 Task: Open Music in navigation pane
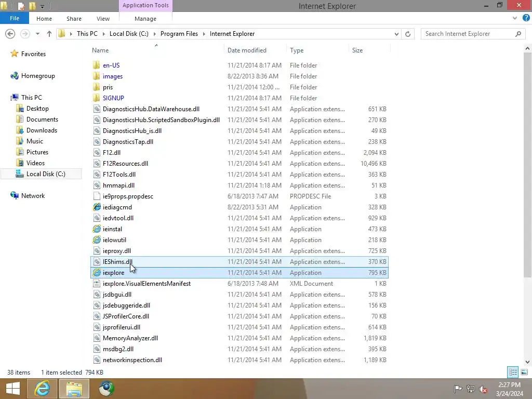pyautogui.click(x=35, y=141)
